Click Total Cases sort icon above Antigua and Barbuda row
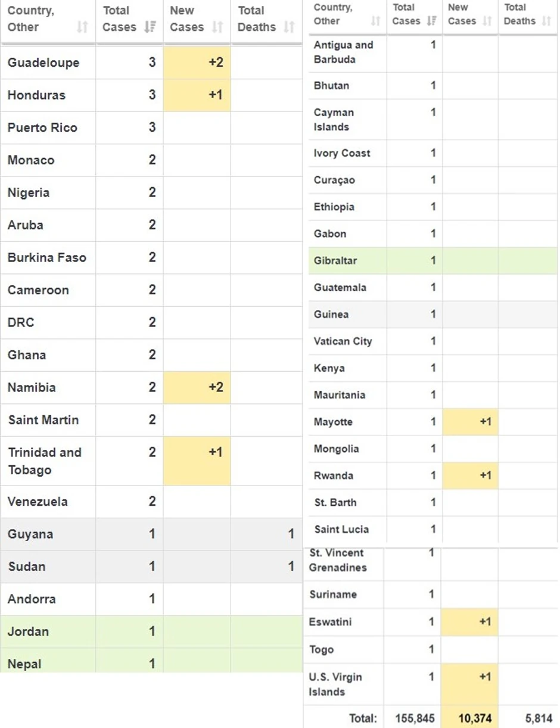 (x=432, y=21)
